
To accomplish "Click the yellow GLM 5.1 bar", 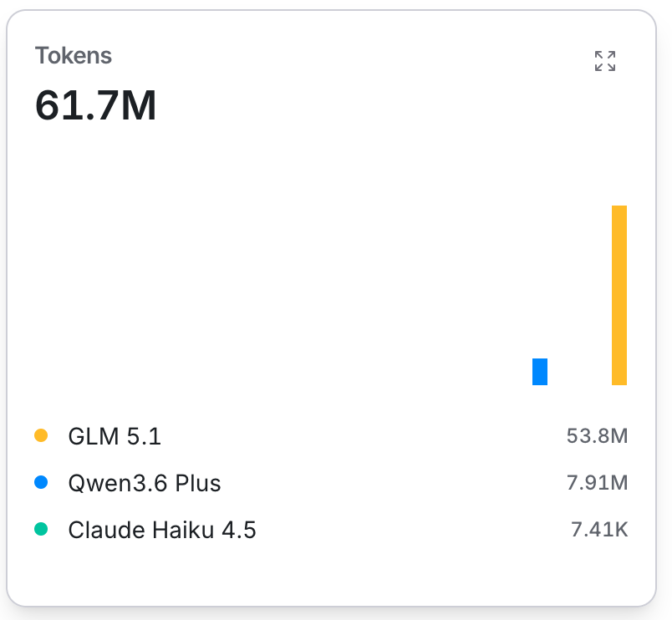I will pos(619,295).
